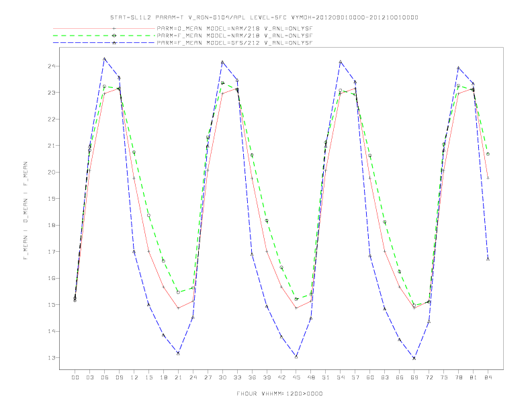This screenshot has width=532, height=411.
Task: Click y-axis tick label 18
Action: 52,225
